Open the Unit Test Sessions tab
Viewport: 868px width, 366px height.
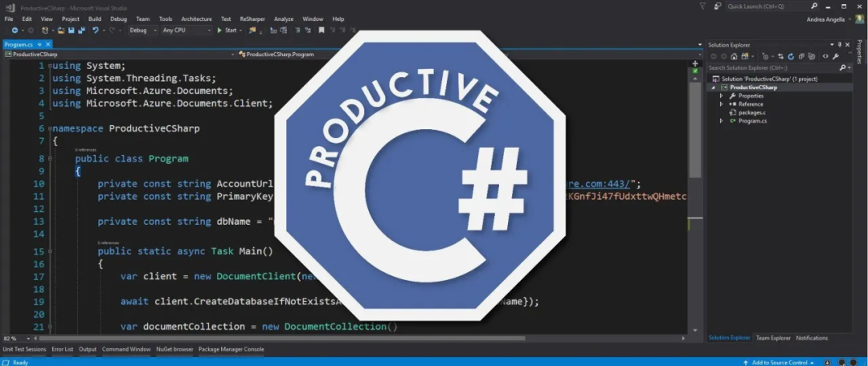pos(24,349)
